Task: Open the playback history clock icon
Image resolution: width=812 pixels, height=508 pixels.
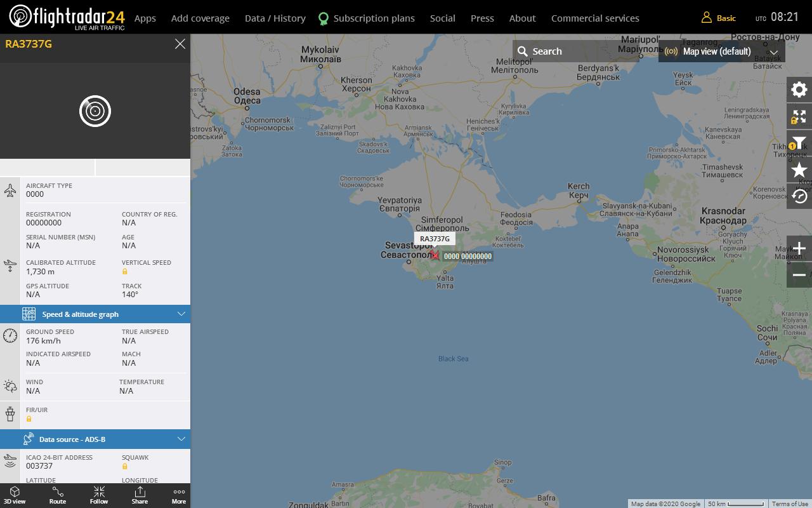Action: pos(799,196)
